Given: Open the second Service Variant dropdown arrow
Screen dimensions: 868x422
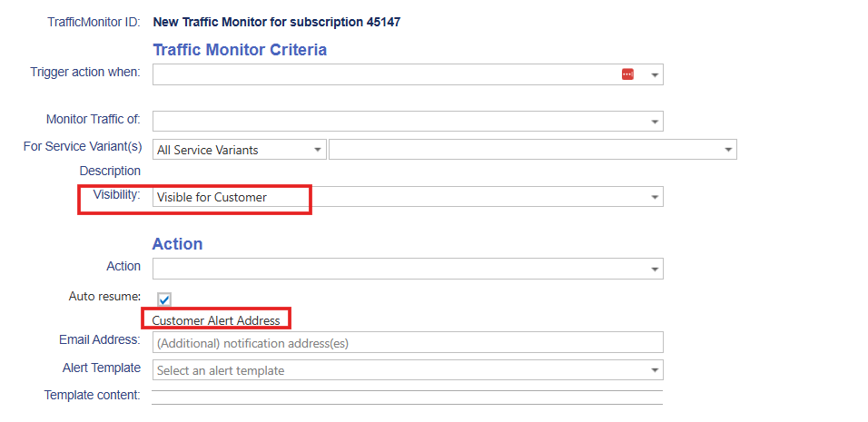Looking at the screenshot, I should pos(727,150).
